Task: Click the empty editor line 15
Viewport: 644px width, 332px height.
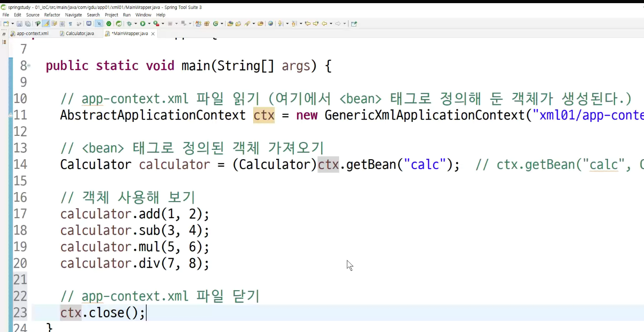Action: click(337, 181)
